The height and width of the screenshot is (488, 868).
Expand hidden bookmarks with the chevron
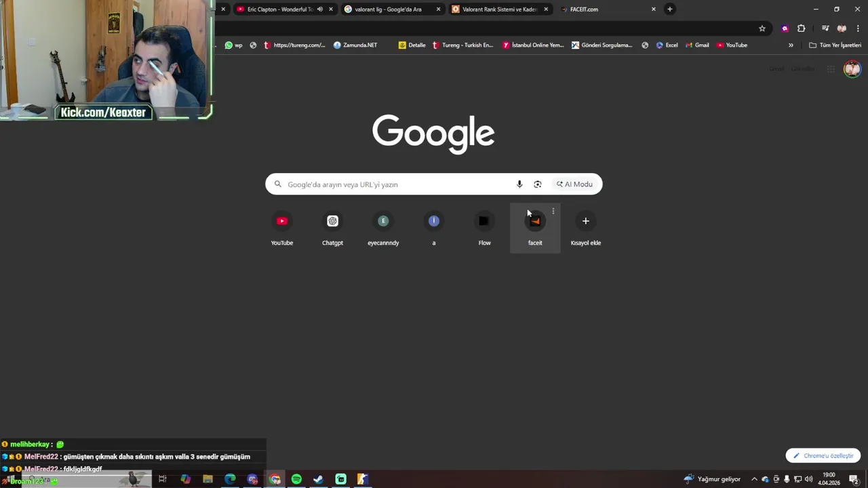tap(791, 45)
